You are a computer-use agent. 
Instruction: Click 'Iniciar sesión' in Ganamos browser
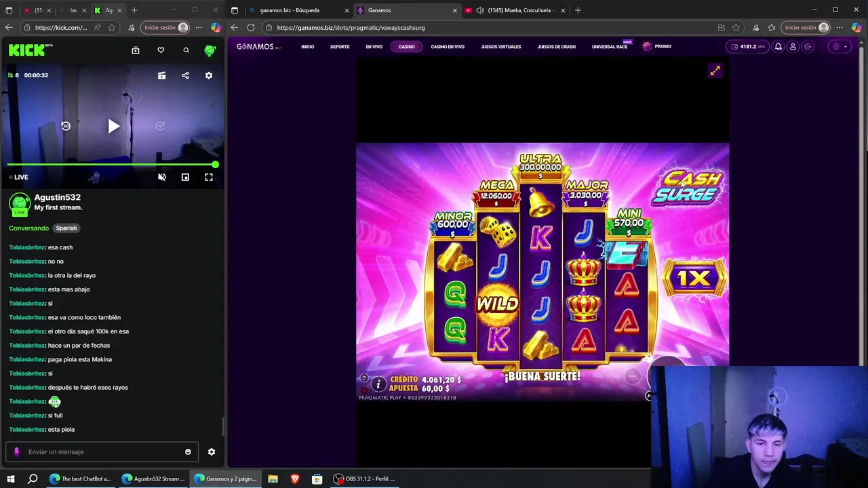[806, 28]
